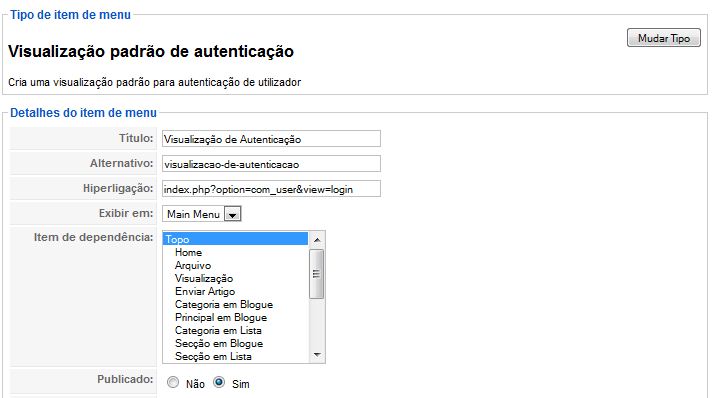This screenshot has height=398, width=712.
Task: Pick Visualização in the dependency list
Action: 235,279
